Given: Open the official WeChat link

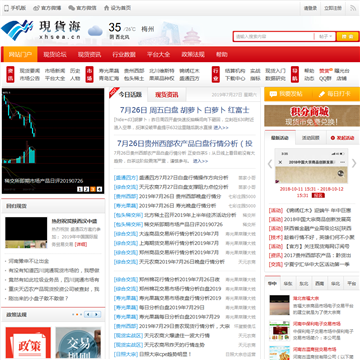Looking at the screenshot, I should [x=82, y=8].
